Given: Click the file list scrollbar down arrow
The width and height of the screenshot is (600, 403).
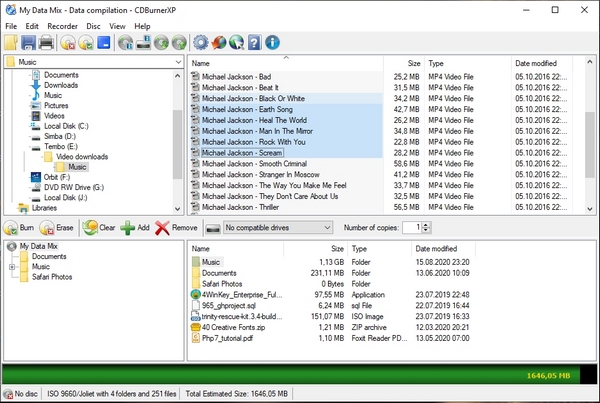Looking at the screenshot, I should click(590, 209).
